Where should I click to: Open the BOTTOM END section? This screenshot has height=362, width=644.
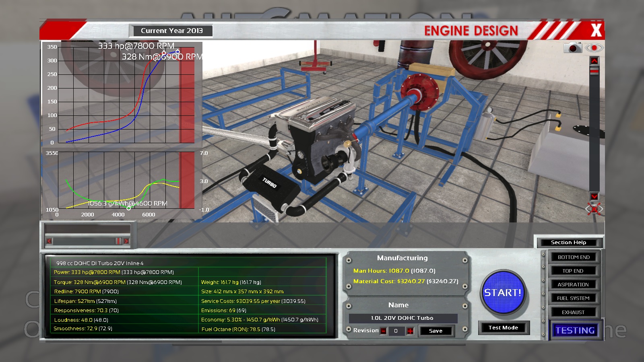574,257
